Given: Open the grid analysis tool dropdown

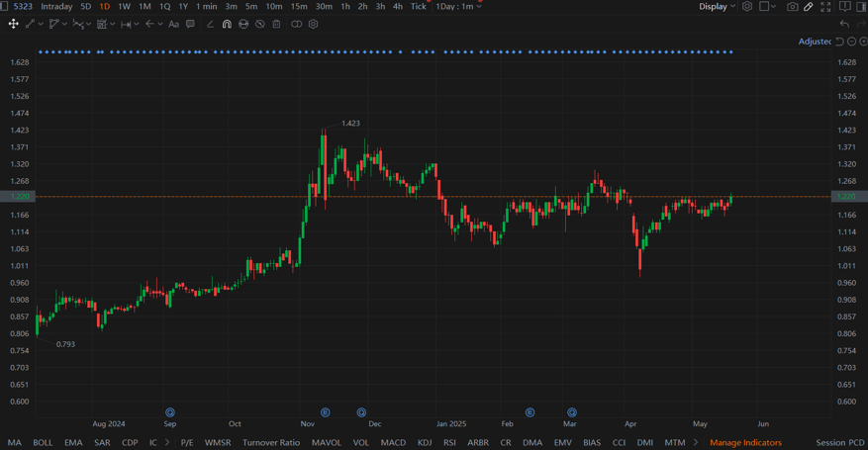Looking at the screenshot, I should pos(113,24).
